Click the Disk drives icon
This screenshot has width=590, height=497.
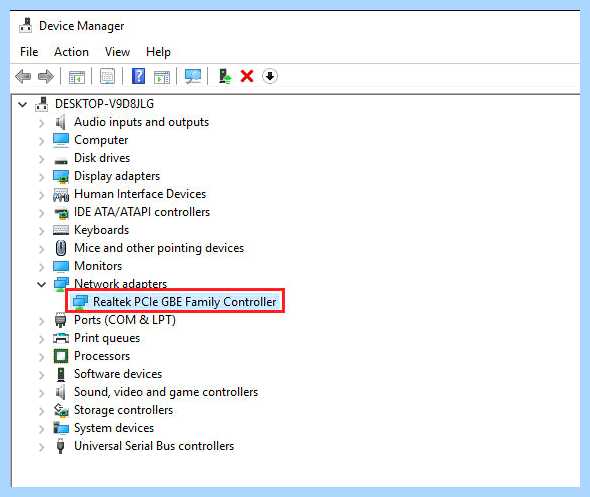pyautogui.click(x=61, y=161)
